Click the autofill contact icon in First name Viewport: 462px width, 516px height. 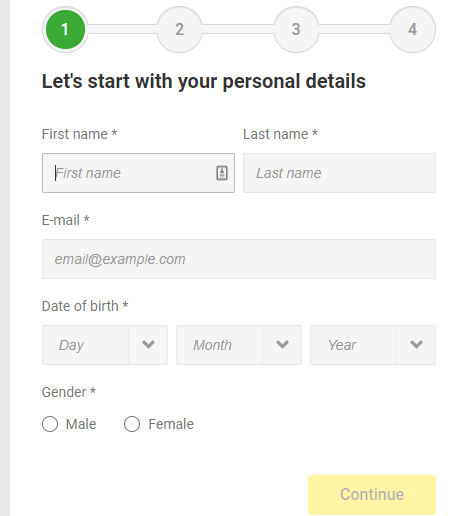click(222, 173)
